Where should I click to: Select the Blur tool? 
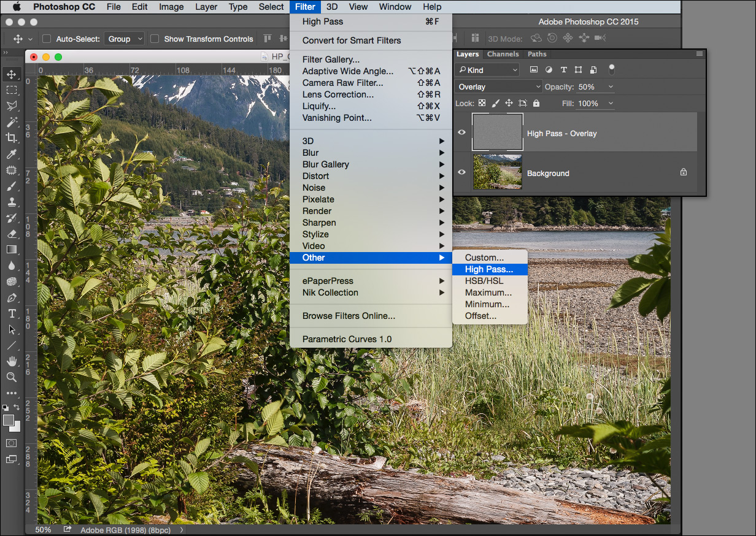(12, 266)
